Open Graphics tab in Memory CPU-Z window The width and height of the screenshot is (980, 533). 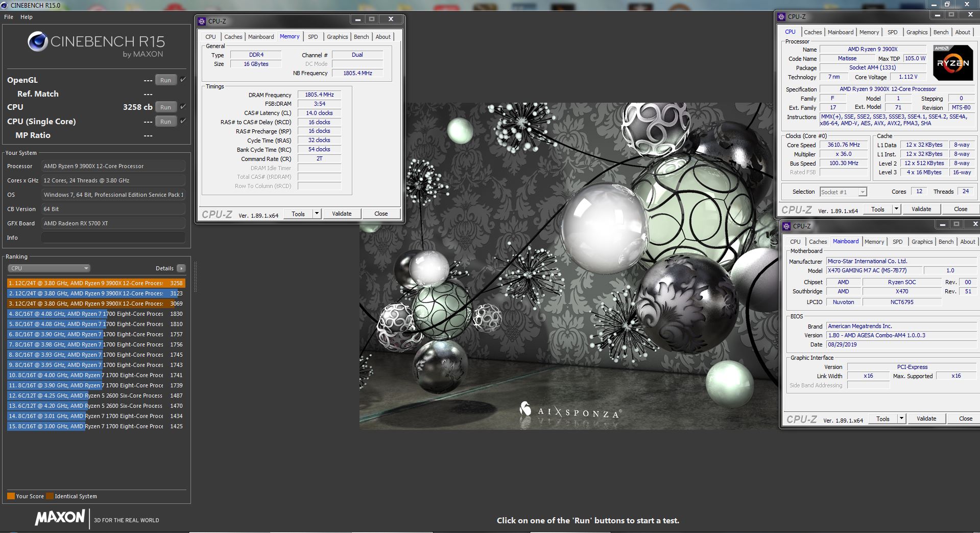[x=337, y=37]
